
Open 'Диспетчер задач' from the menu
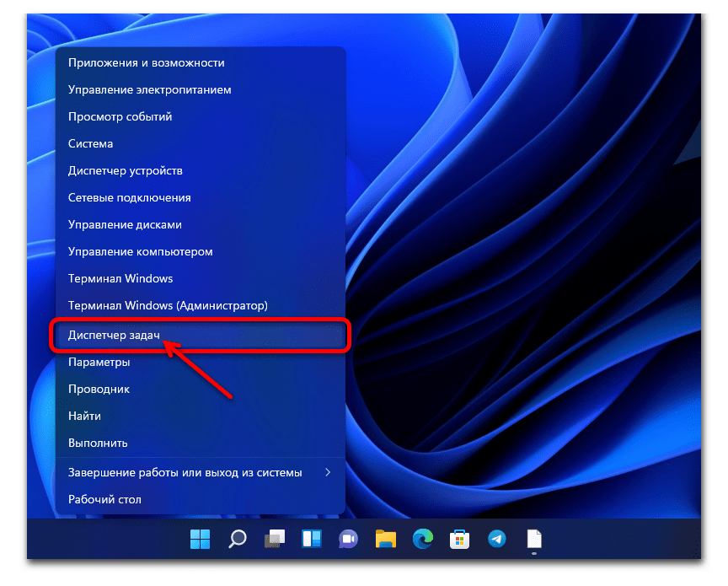pyautogui.click(x=201, y=335)
